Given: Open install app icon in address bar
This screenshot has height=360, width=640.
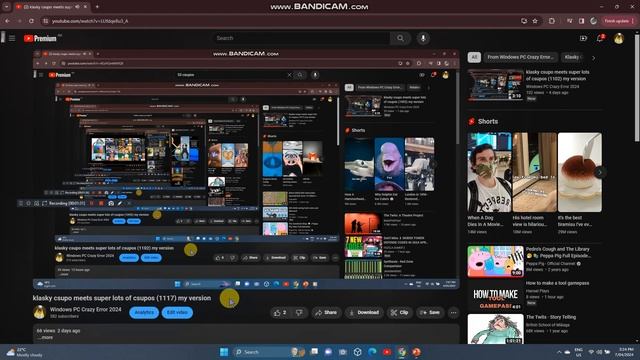Looking at the screenshot, I should 524,21.
